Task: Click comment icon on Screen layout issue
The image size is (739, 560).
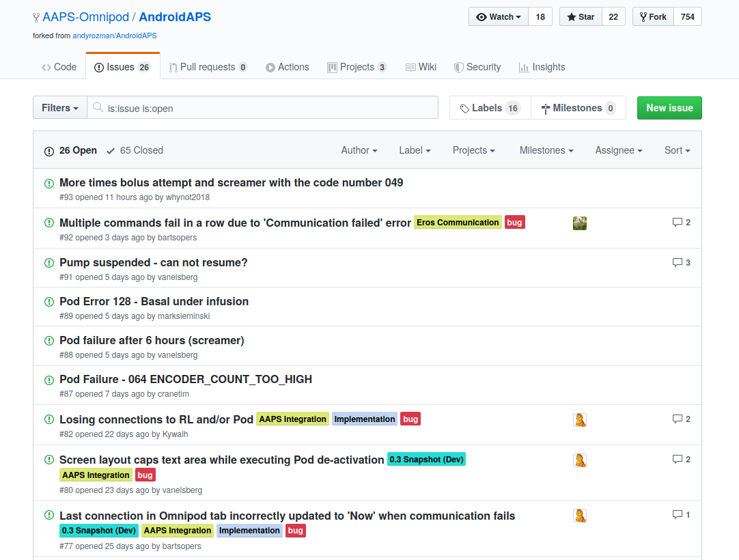Action: tap(678, 459)
